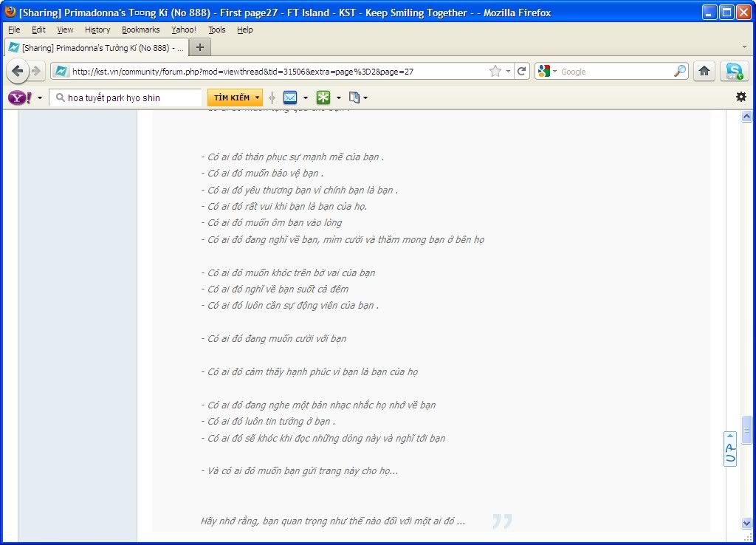
Task: Expand the mail icon dropdown arrow
Action: [306, 98]
